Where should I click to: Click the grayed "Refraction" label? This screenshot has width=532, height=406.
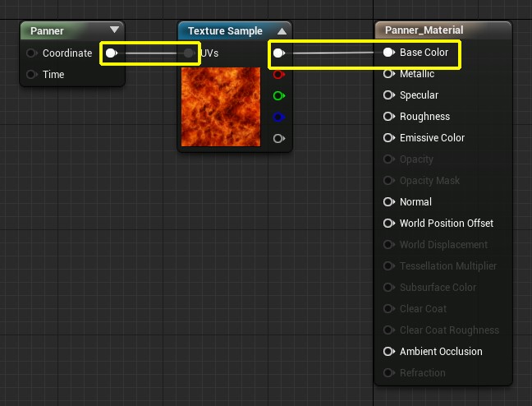click(423, 372)
